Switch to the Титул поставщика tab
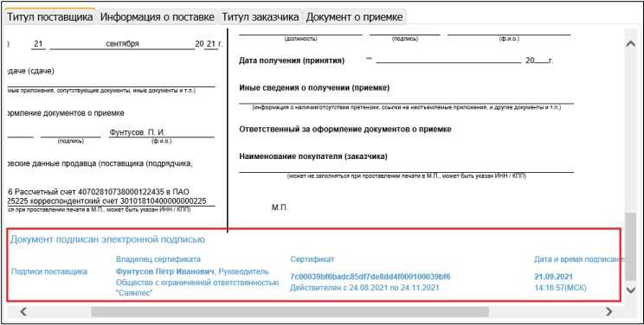This screenshot has height=325, width=644. [50, 17]
